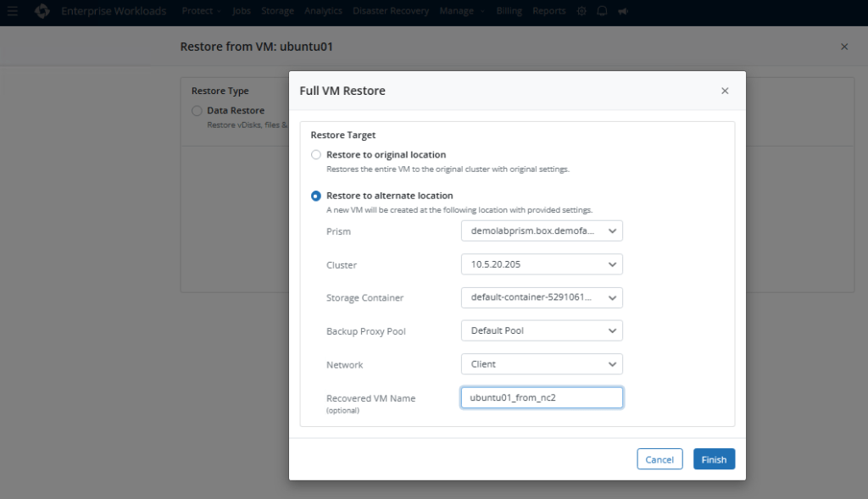Open the Protect menu
This screenshot has height=499, width=868.
[202, 12]
